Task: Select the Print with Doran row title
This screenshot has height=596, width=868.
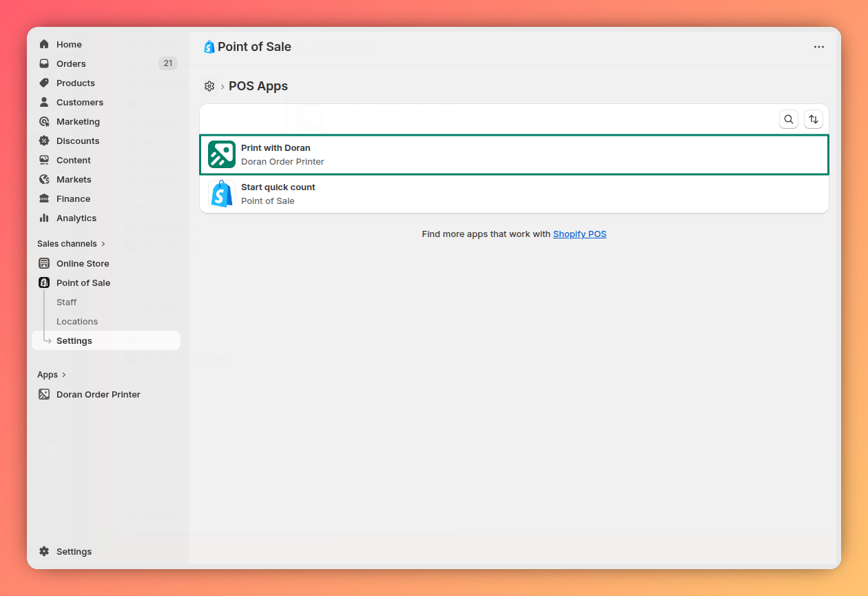Action: [x=276, y=147]
